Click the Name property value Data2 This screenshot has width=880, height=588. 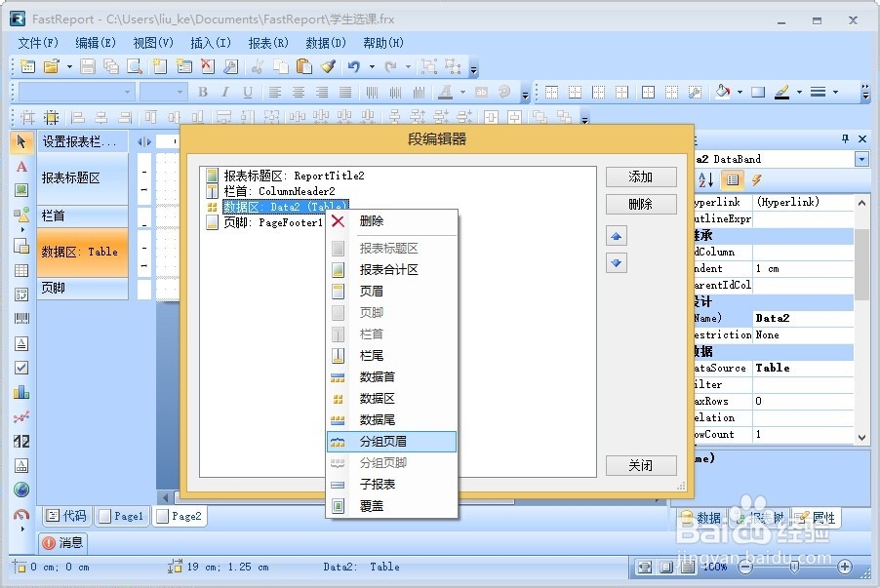coord(803,318)
